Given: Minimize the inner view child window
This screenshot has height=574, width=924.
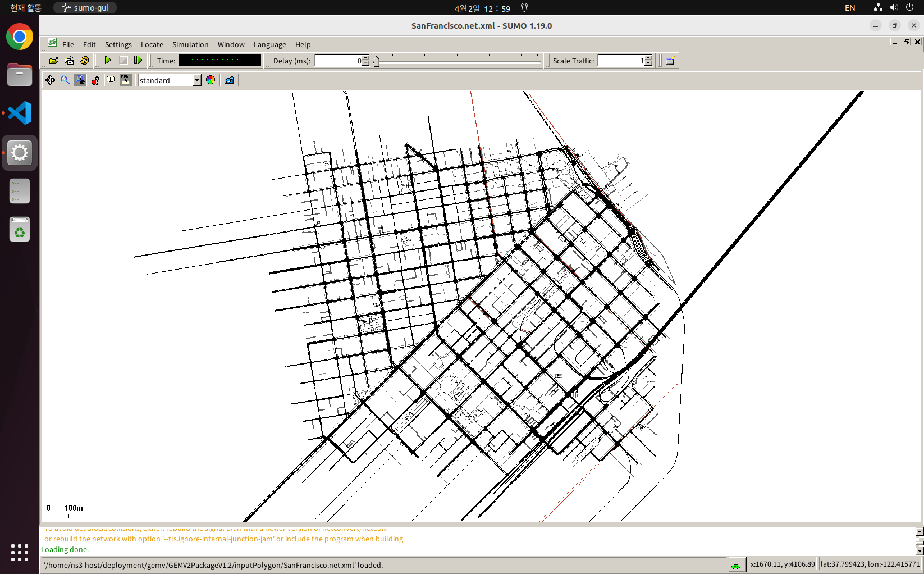Looking at the screenshot, I should (x=895, y=42).
